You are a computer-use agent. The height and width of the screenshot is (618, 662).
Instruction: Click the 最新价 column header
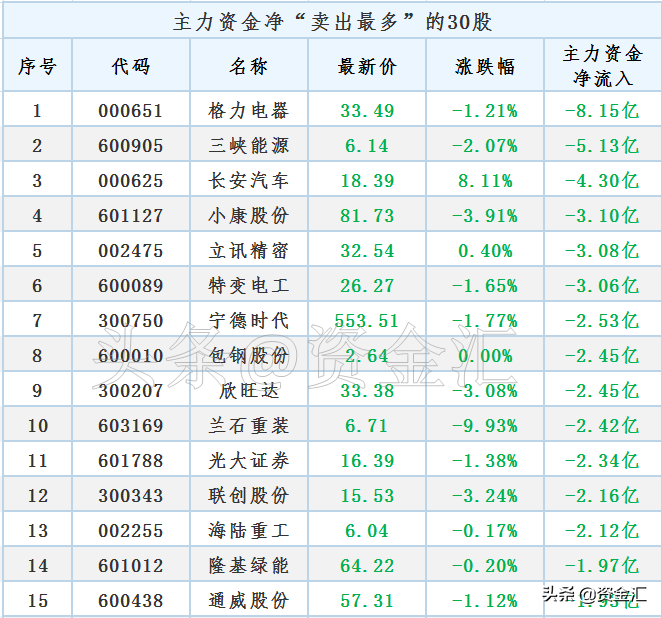tap(367, 67)
